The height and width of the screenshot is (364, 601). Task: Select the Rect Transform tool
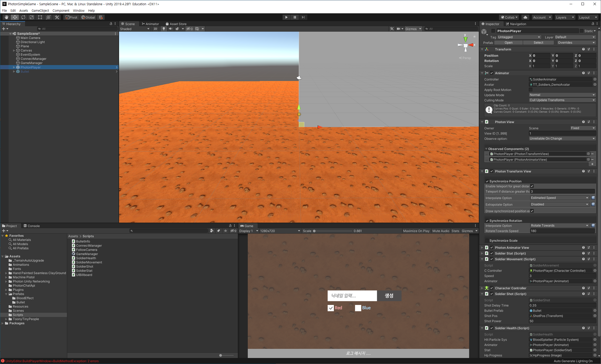coord(40,17)
